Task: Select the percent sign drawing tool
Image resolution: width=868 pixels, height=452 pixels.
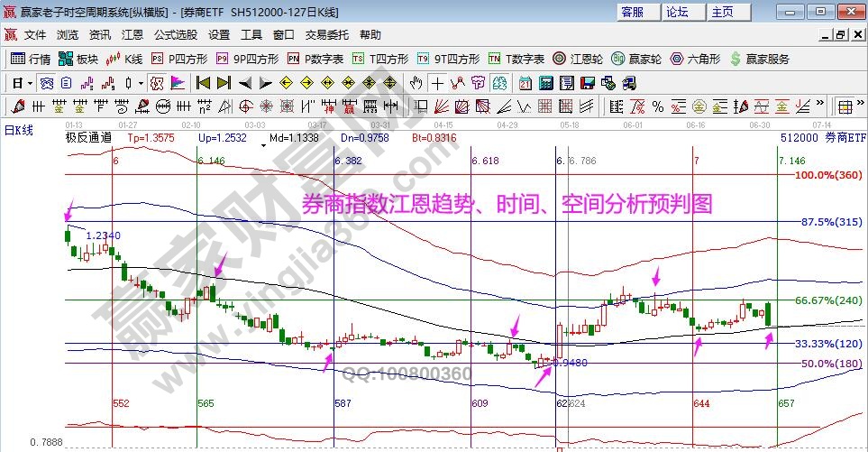Action: pos(657,106)
